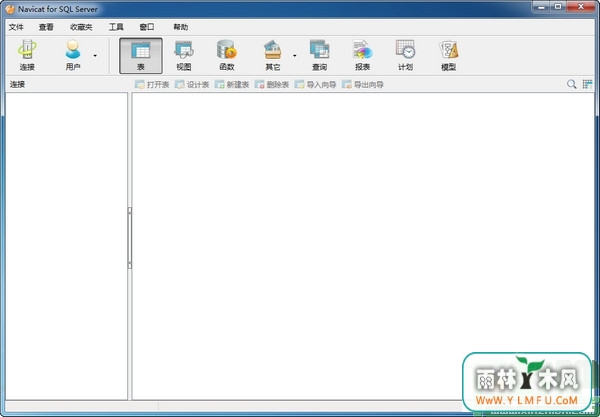Select the 表 (Table) toolbar button
Screen dimensions: 600x417
[141, 56]
